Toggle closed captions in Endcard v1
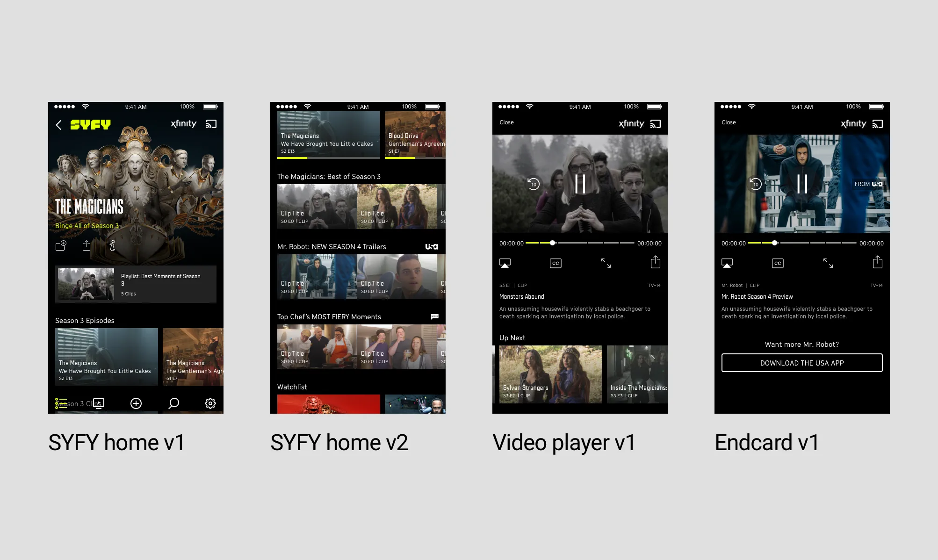The width and height of the screenshot is (938, 560). pos(778,263)
